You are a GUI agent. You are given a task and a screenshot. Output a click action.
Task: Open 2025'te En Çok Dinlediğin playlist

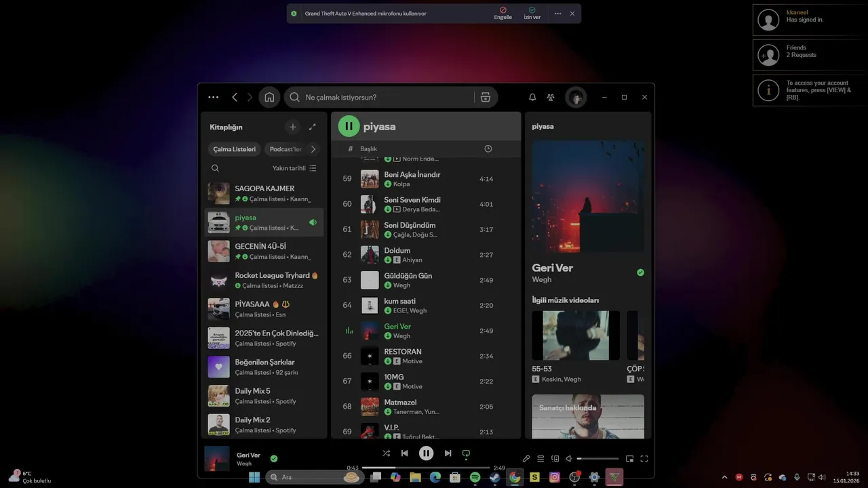click(x=264, y=338)
